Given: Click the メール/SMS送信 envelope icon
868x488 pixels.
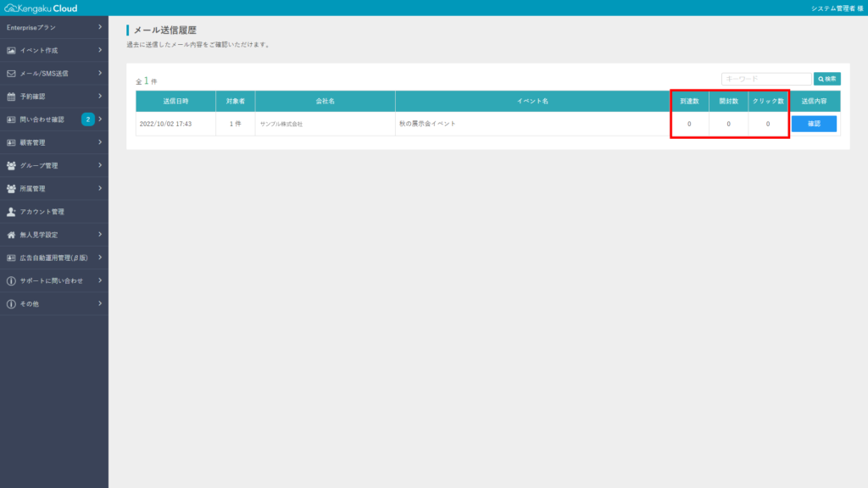Looking at the screenshot, I should (11, 74).
